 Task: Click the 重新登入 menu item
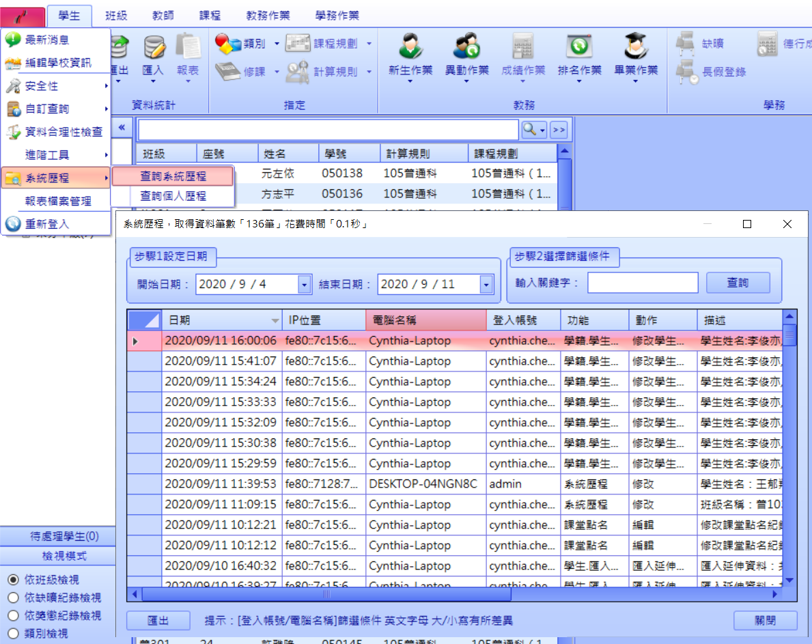pyautogui.click(x=55, y=224)
